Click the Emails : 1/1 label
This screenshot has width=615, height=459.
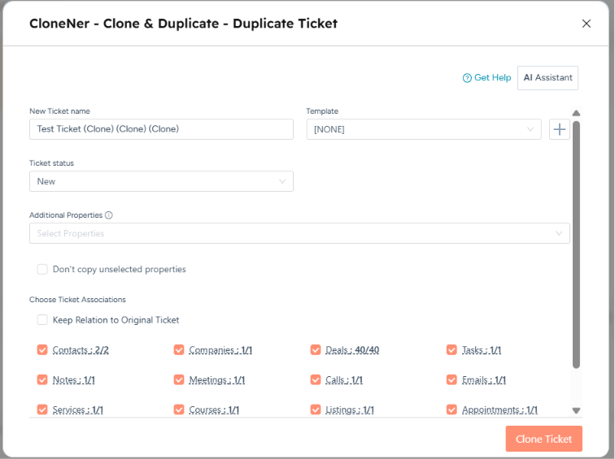484,380
